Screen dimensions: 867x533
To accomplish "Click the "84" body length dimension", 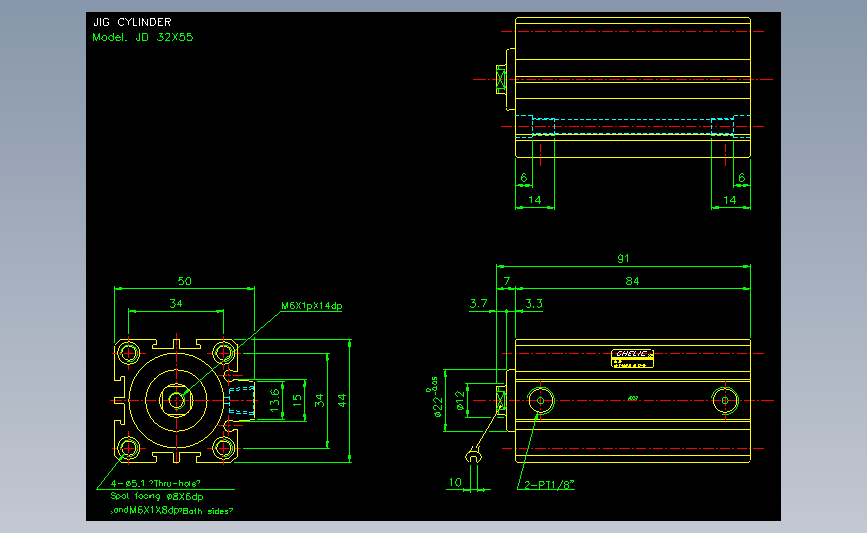I will (632, 281).
